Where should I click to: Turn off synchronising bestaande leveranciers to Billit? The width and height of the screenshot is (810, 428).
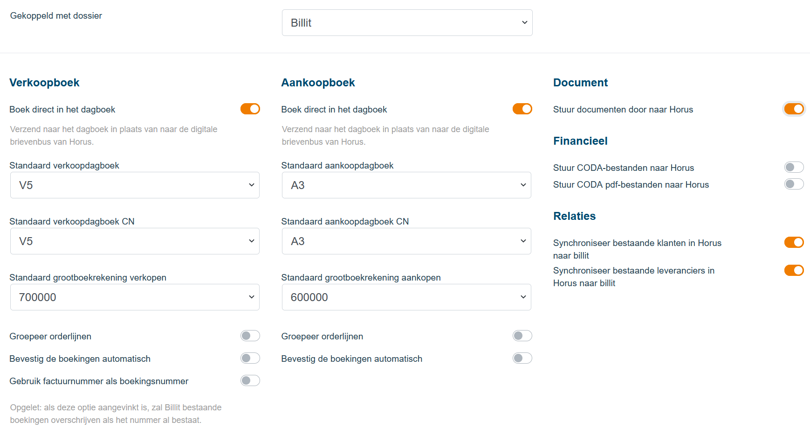(x=794, y=270)
